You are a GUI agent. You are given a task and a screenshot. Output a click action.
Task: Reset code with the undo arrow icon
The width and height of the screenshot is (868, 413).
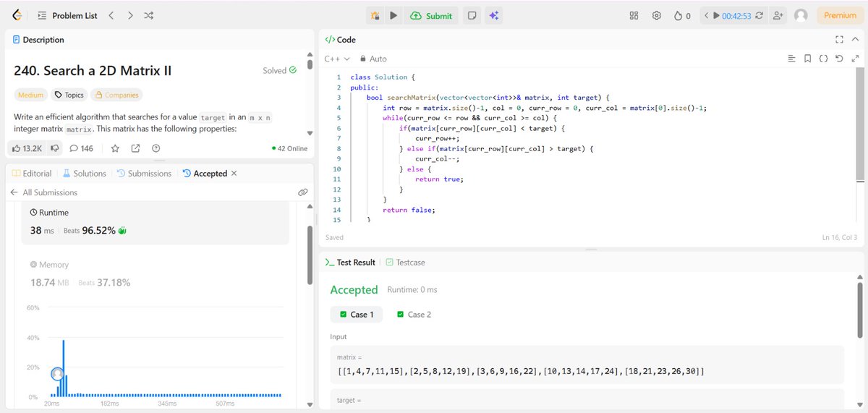coord(838,59)
